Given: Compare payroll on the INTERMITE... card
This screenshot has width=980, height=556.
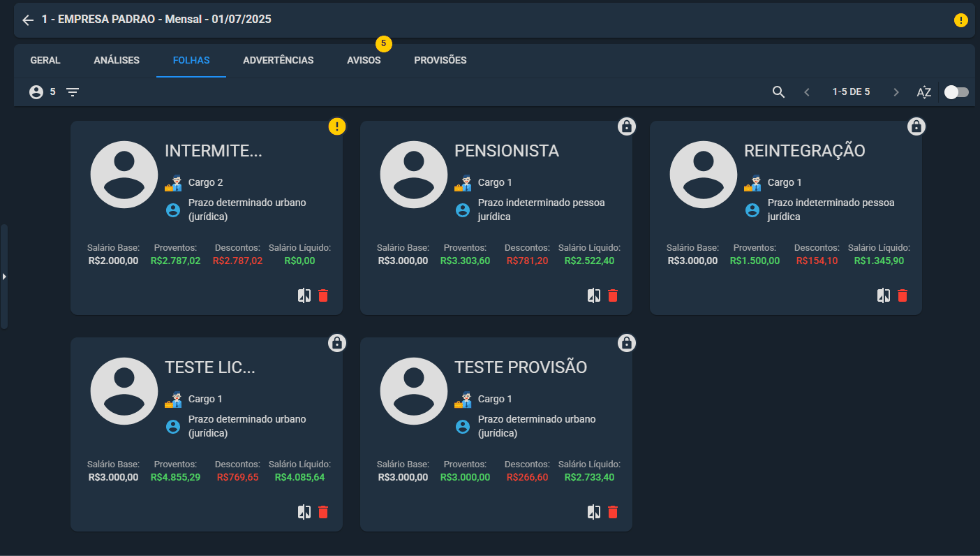Looking at the screenshot, I should click(304, 295).
